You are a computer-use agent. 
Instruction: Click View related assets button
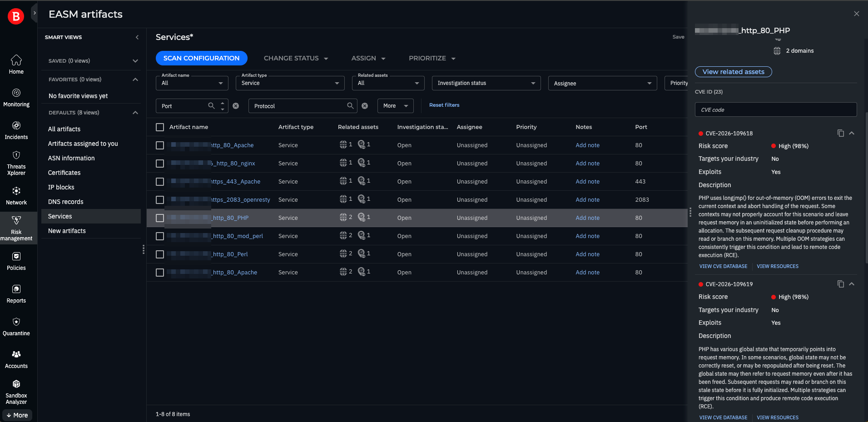[x=733, y=72]
